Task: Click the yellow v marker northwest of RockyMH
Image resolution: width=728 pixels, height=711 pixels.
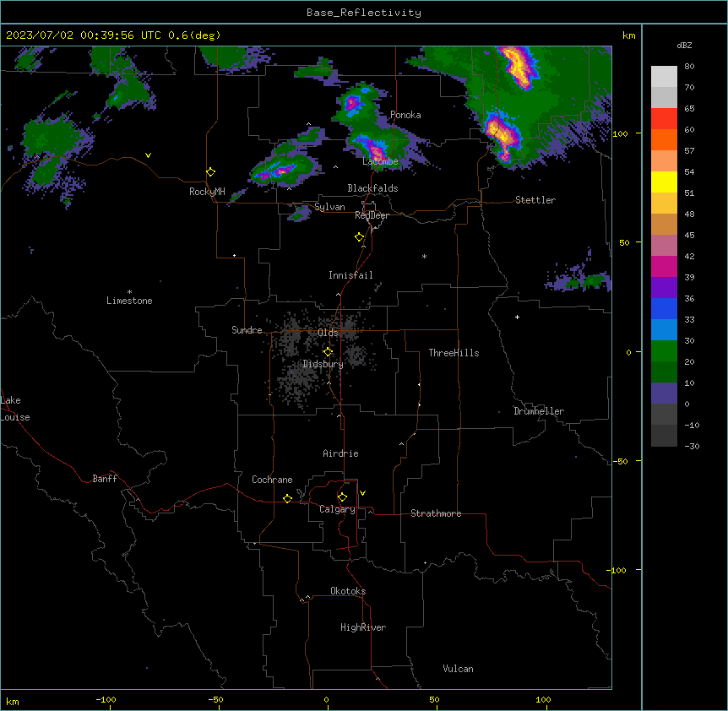Action: [x=148, y=155]
